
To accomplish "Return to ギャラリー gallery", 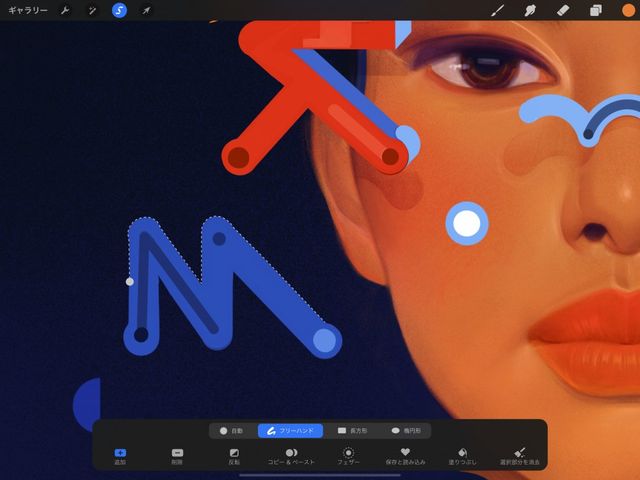I will (28, 10).
